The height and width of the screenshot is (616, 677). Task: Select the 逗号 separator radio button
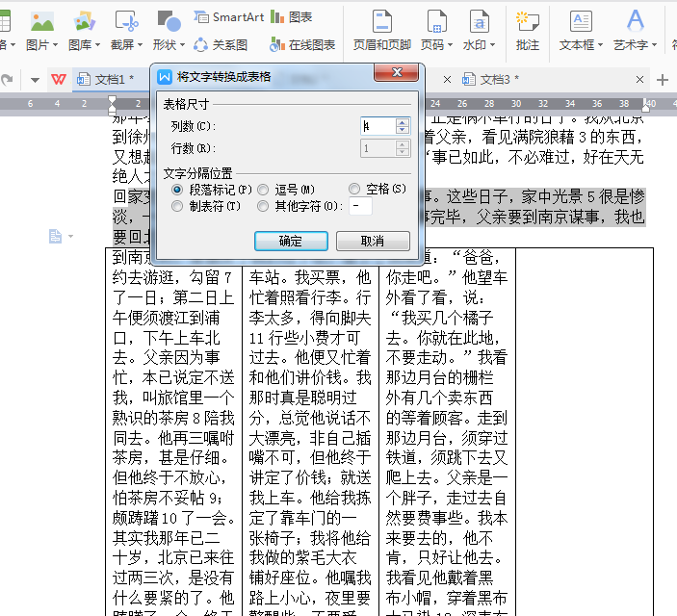263,190
